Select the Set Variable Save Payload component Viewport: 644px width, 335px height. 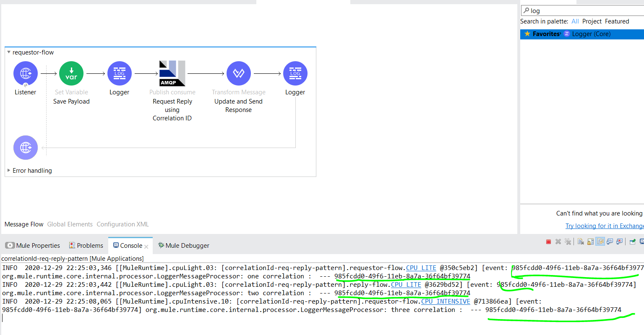[71, 73]
